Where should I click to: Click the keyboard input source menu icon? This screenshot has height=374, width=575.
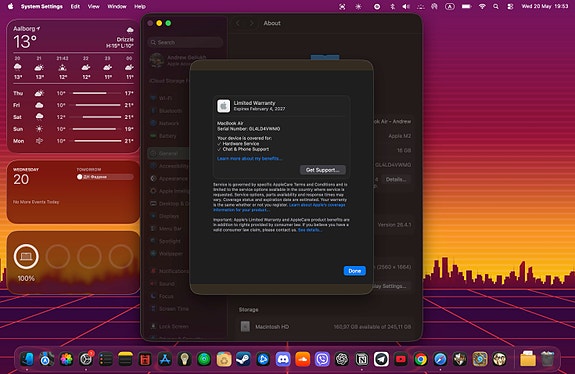(450, 6)
